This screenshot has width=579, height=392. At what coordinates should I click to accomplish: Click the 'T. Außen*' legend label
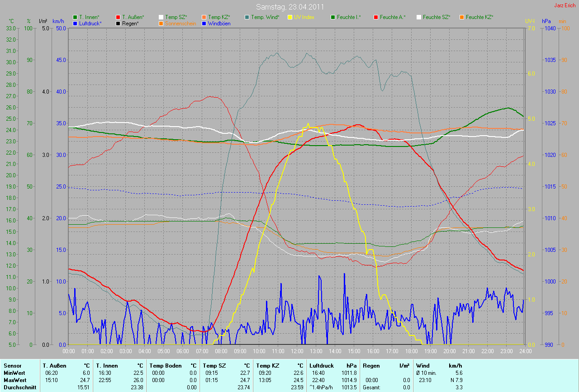(x=133, y=17)
